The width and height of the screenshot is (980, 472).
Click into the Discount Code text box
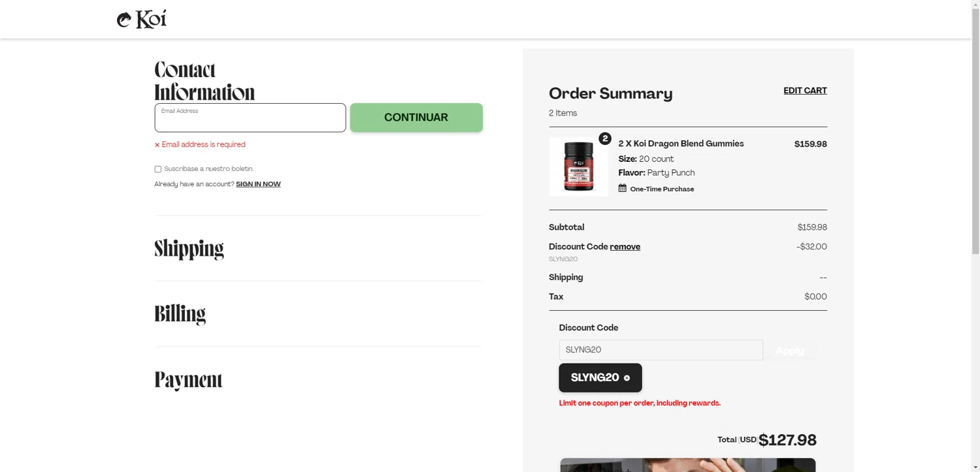point(661,350)
